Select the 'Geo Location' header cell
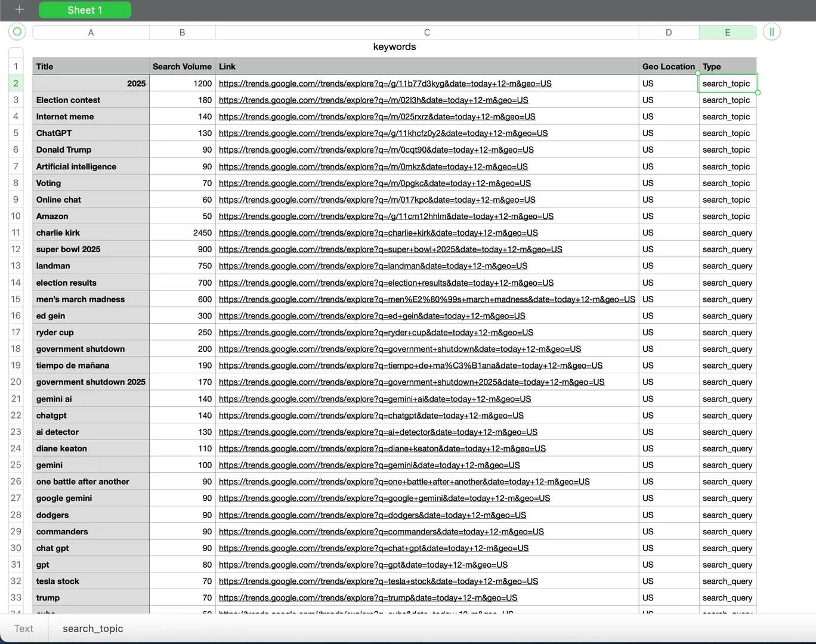 [x=668, y=67]
